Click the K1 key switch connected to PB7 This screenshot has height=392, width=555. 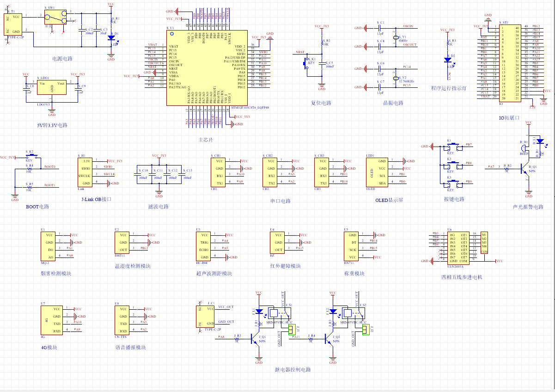(x=452, y=147)
